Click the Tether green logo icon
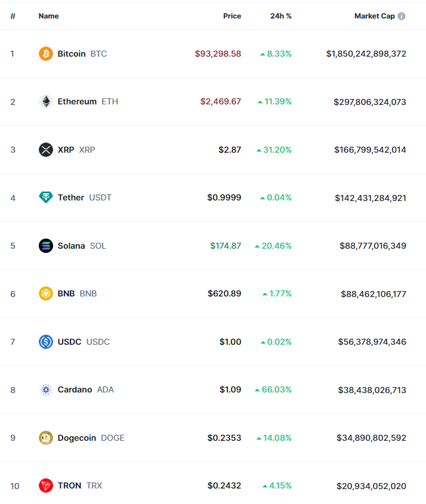Viewport: 426px width, 504px height. 46,197
